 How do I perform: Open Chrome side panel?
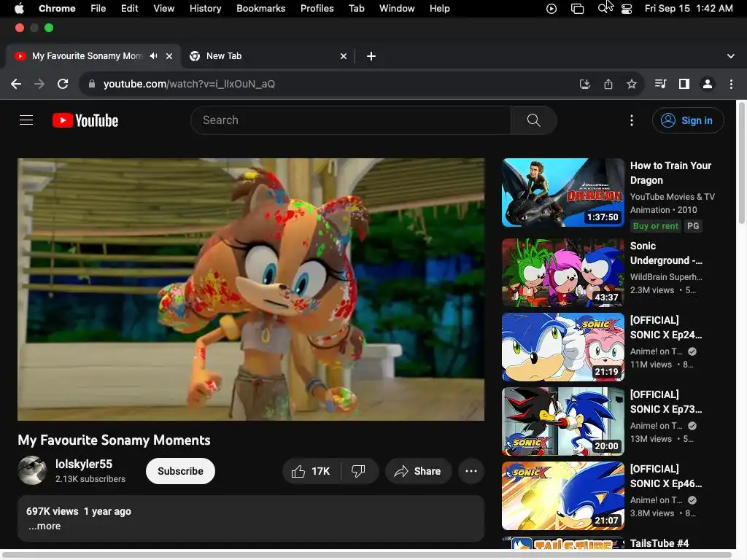(x=684, y=85)
